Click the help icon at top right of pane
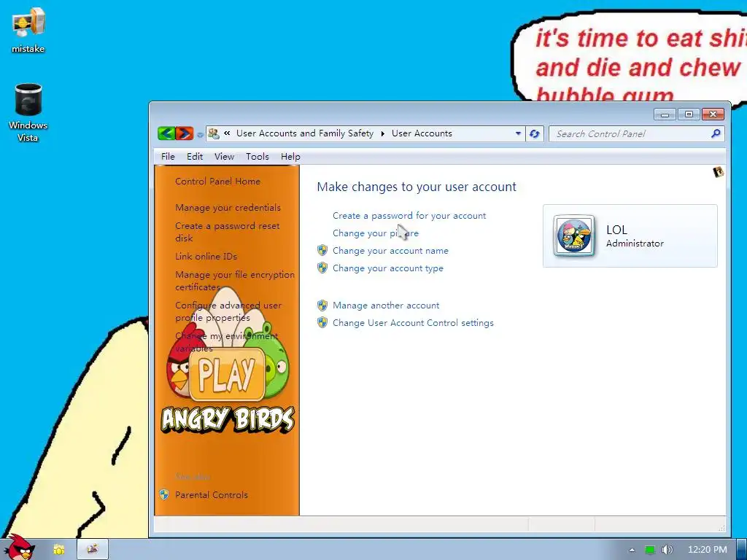 tap(718, 172)
